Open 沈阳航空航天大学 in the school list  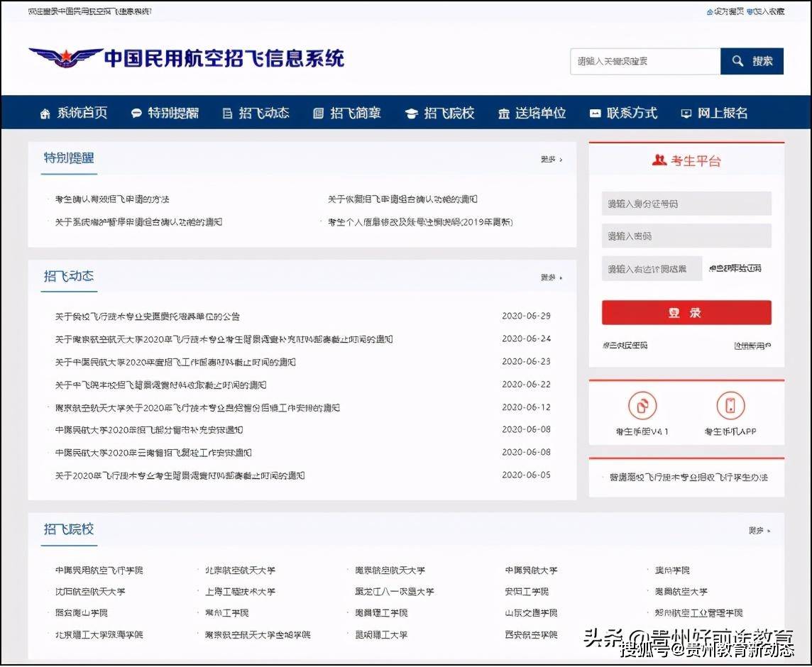click(x=90, y=591)
